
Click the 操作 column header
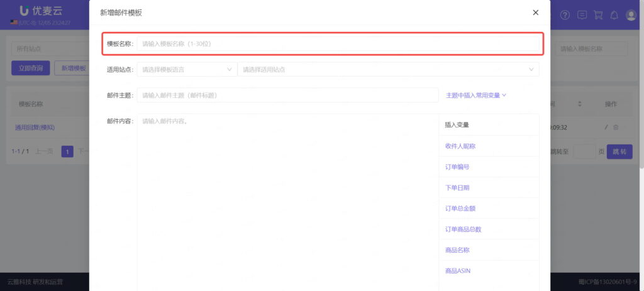[611, 104]
